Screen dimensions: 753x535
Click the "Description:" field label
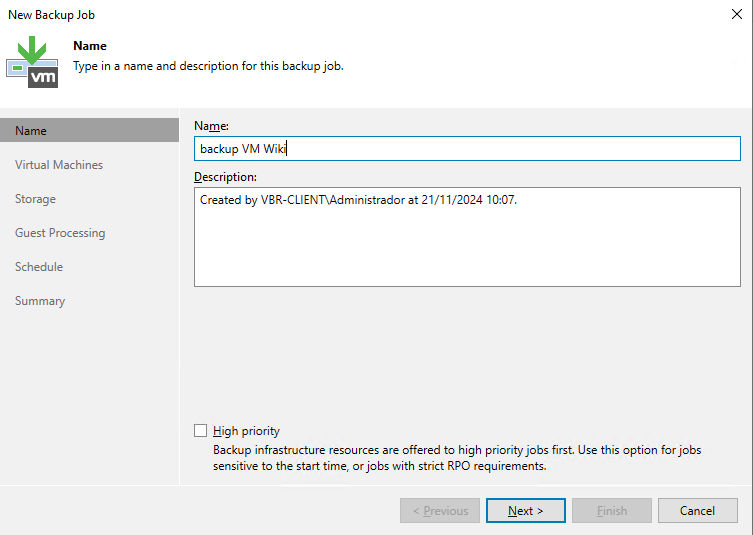pos(225,176)
